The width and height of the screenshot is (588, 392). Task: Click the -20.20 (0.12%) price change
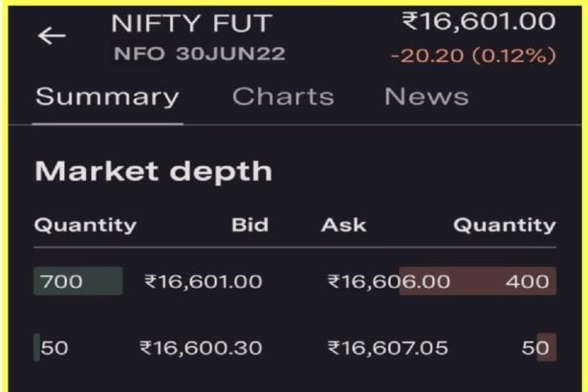pos(473,55)
